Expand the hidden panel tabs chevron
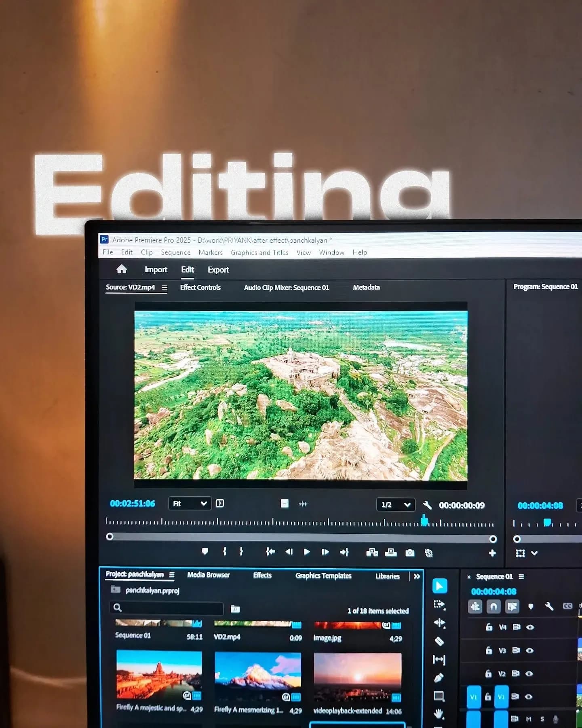This screenshot has height=728, width=582. pyautogui.click(x=417, y=576)
